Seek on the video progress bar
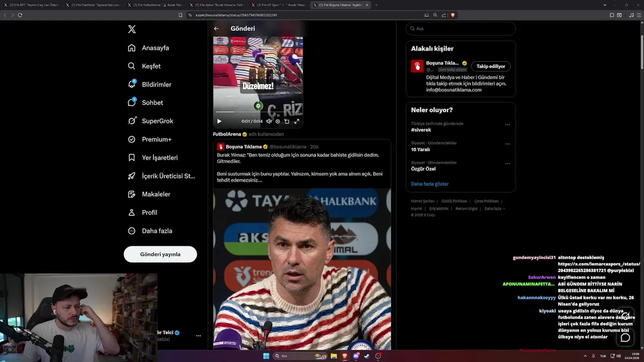 (x=258, y=112)
